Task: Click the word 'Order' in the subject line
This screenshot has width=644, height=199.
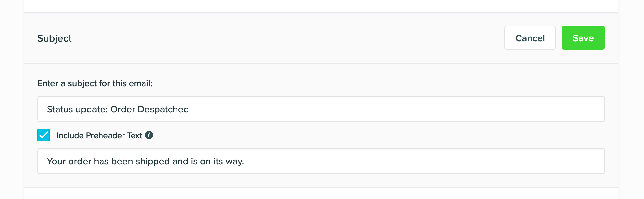Action: (123, 109)
